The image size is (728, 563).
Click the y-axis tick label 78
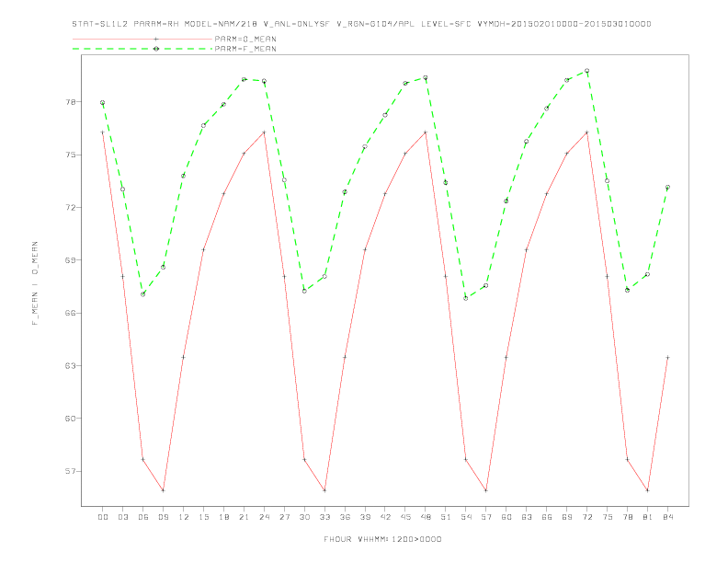71,102
